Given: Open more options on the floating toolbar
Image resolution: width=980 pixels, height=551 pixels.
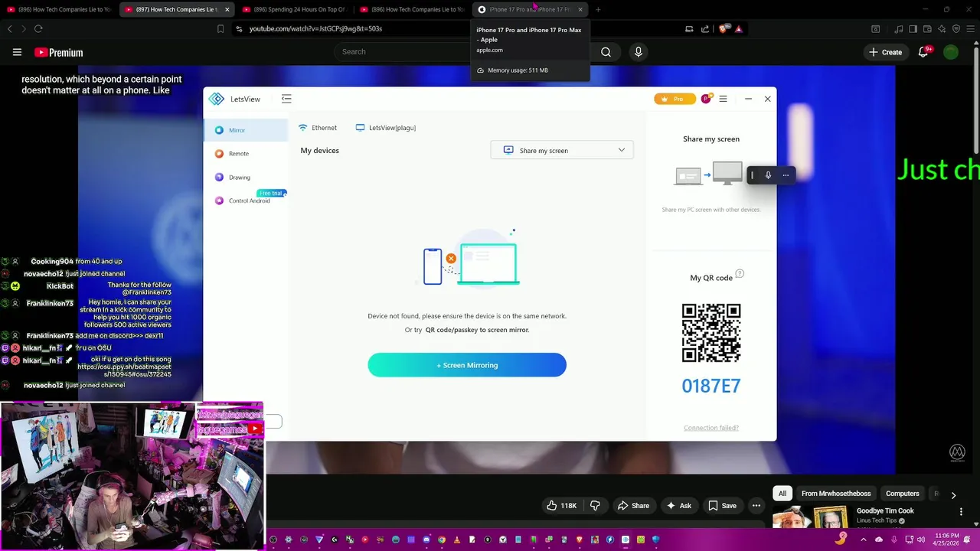Looking at the screenshot, I should point(786,175).
